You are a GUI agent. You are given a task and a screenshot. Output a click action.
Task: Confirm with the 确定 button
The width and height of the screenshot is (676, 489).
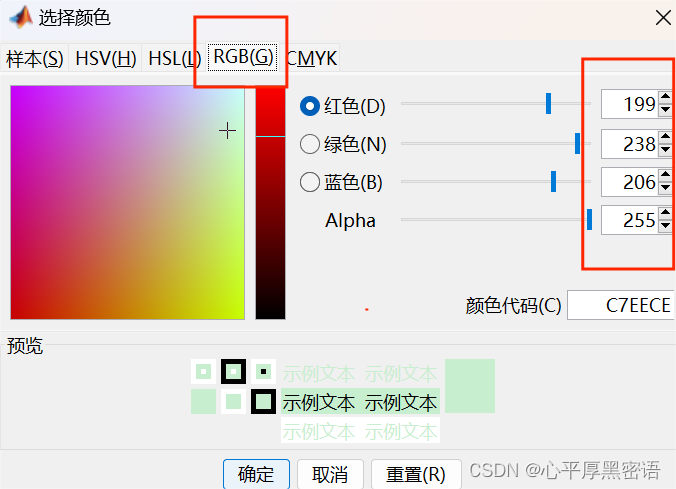pos(257,474)
